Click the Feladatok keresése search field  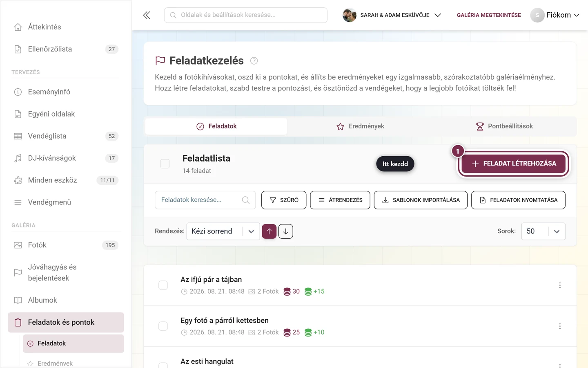coord(205,200)
